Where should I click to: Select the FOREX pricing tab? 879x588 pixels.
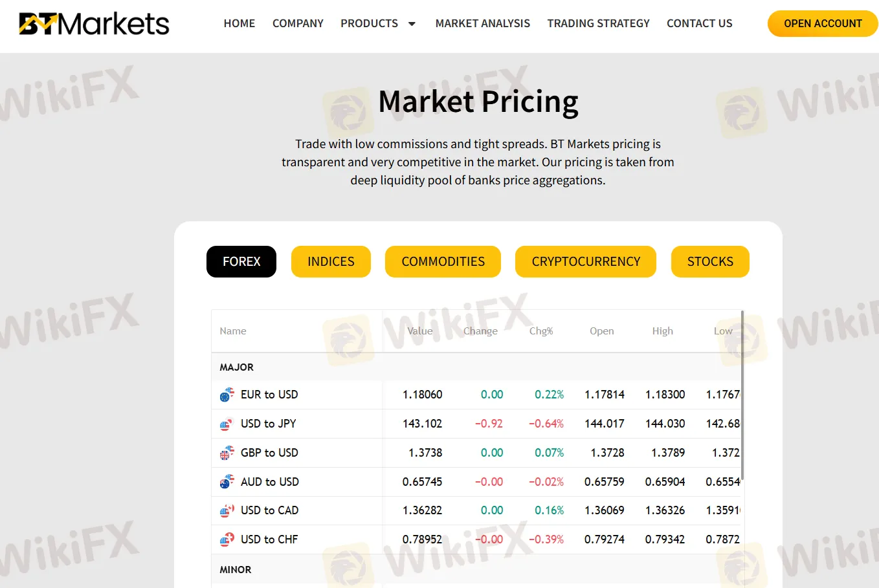(241, 261)
